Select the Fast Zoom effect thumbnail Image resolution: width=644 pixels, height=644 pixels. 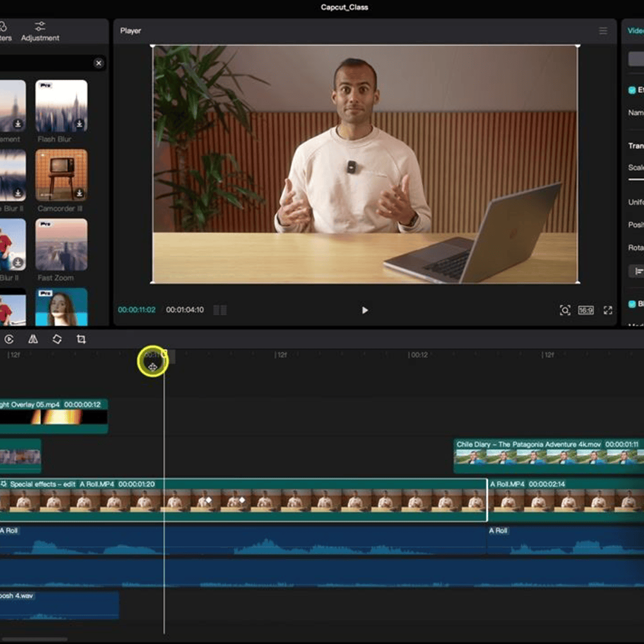[61, 245]
